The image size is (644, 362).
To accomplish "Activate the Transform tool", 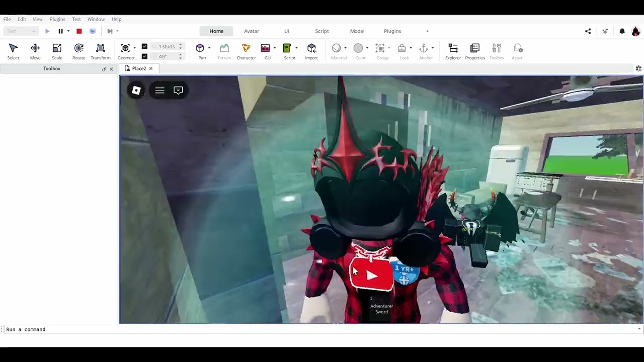I will coord(101,51).
